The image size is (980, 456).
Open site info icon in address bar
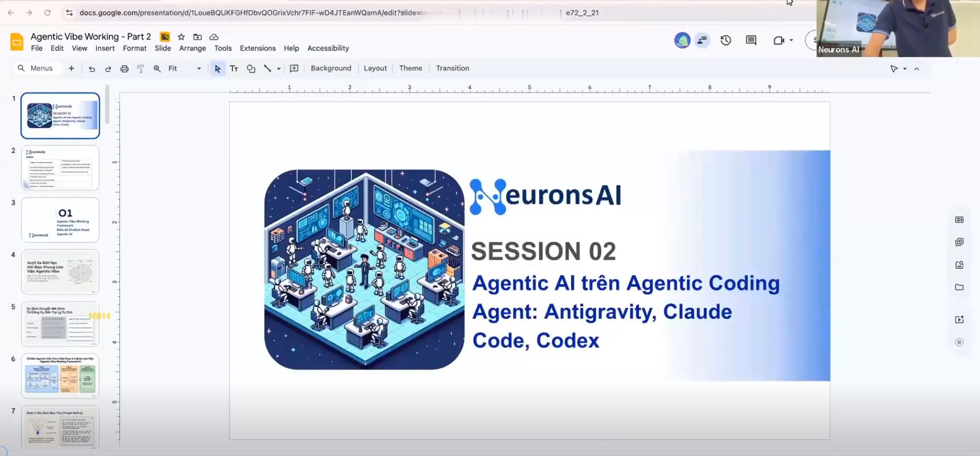(69, 12)
